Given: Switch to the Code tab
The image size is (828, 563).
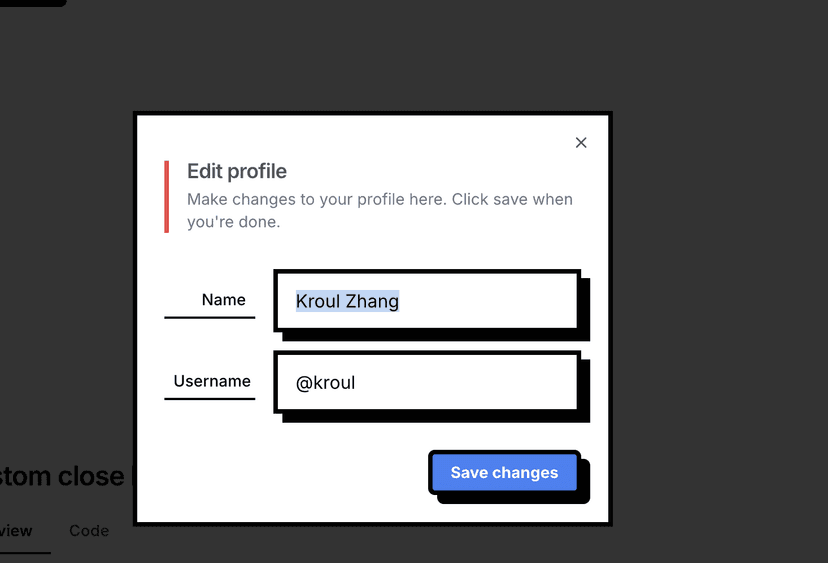Looking at the screenshot, I should pos(89,531).
